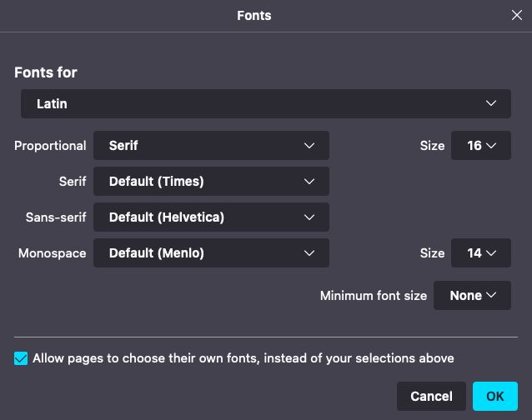Open the monospace Size 14 dropdown
The height and width of the screenshot is (420, 532).
click(481, 252)
